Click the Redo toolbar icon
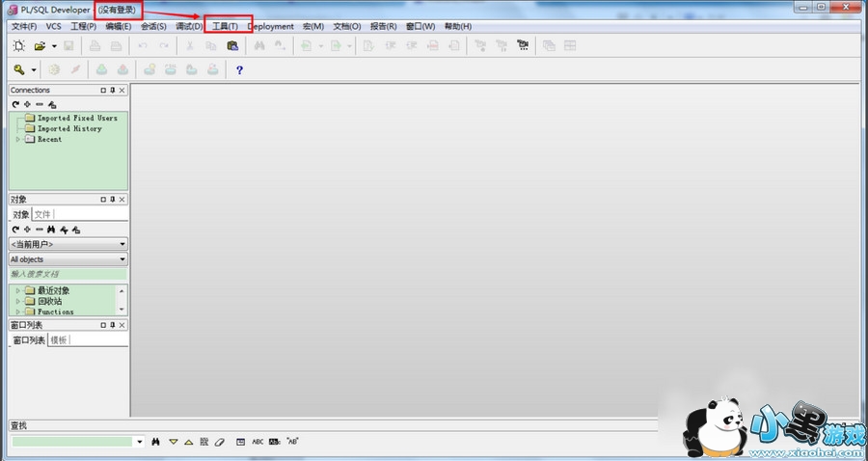The image size is (868, 461). coord(164,46)
